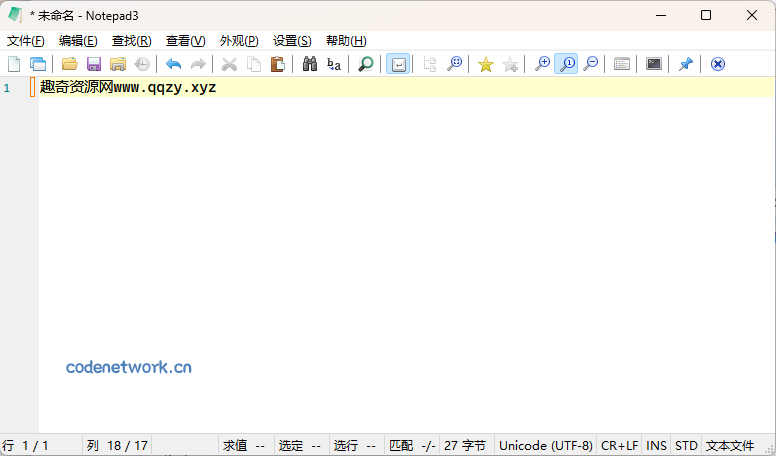Screen dimensions: 776x456
Task: Zoom in using the magnifier plus icon
Action: coord(542,64)
